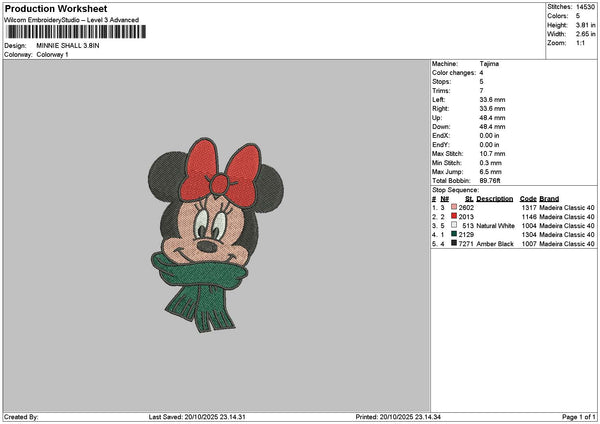Click the pink 2602 thread swatch
The width and height of the screenshot is (600, 424).
(x=454, y=207)
